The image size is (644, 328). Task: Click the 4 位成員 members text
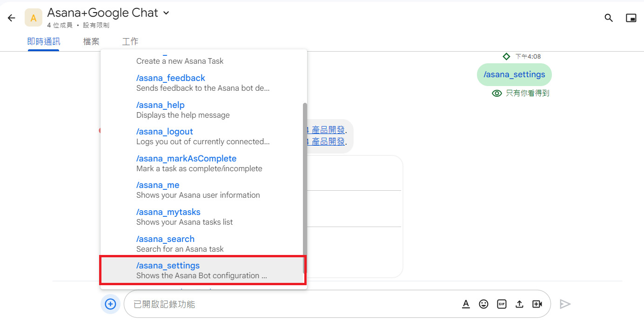click(60, 25)
